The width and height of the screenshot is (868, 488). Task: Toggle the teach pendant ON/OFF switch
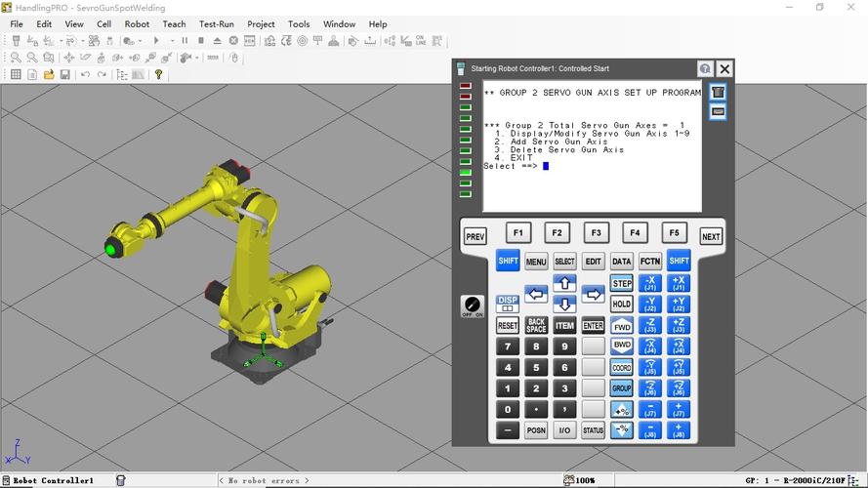point(473,305)
